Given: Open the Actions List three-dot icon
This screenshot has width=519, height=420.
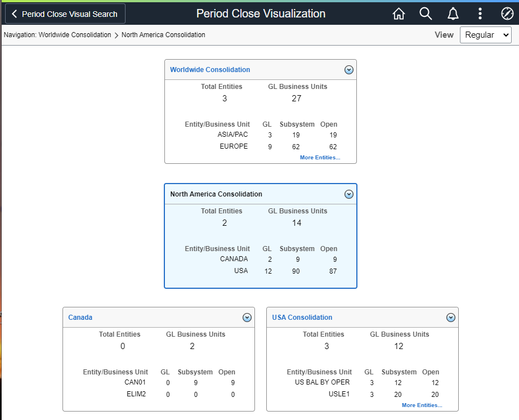Looking at the screenshot, I should pyautogui.click(x=480, y=14).
